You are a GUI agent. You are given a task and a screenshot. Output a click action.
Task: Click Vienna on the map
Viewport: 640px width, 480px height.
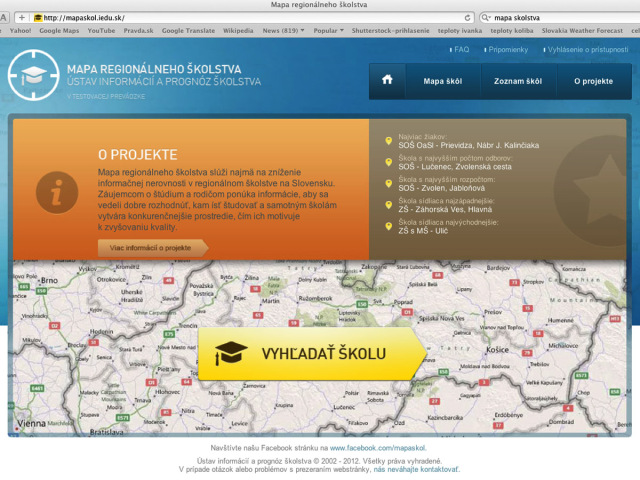[x=31, y=423]
